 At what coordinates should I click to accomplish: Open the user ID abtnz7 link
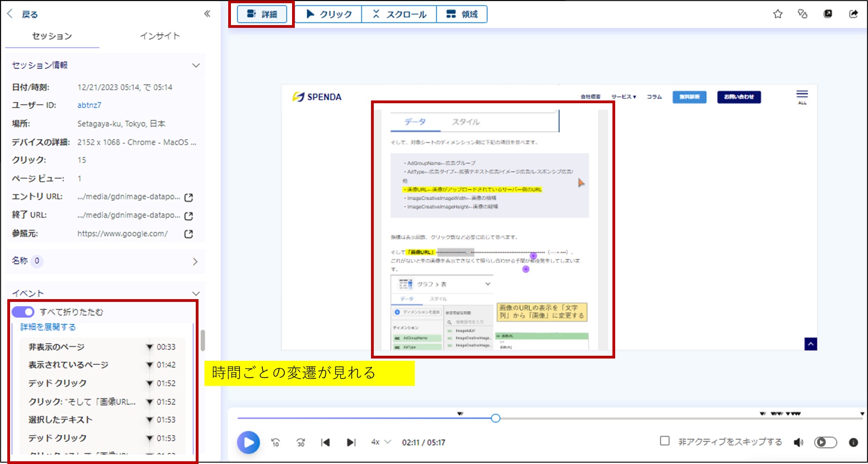[89, 105]
